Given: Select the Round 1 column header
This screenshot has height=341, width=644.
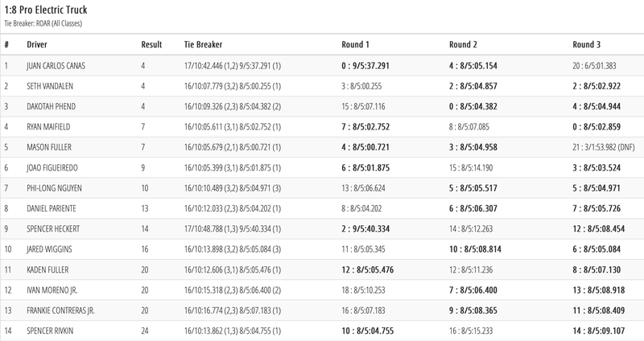Looking at the screenshot, I should tap(355, 44).
